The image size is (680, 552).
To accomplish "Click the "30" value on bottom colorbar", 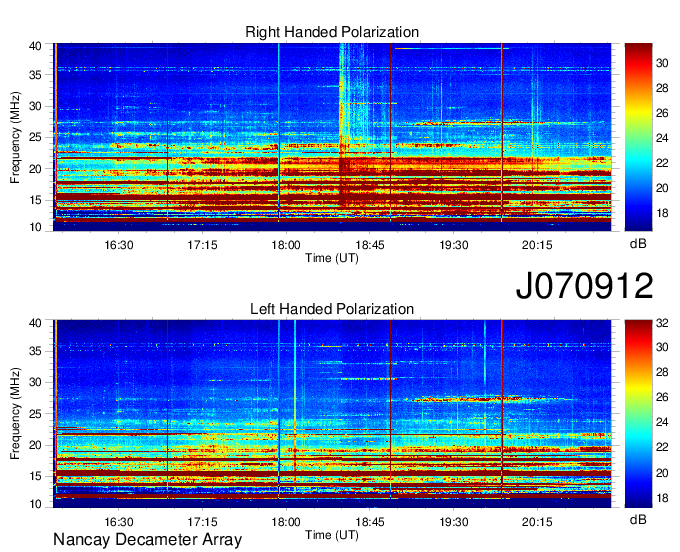I will pos(662,347).
